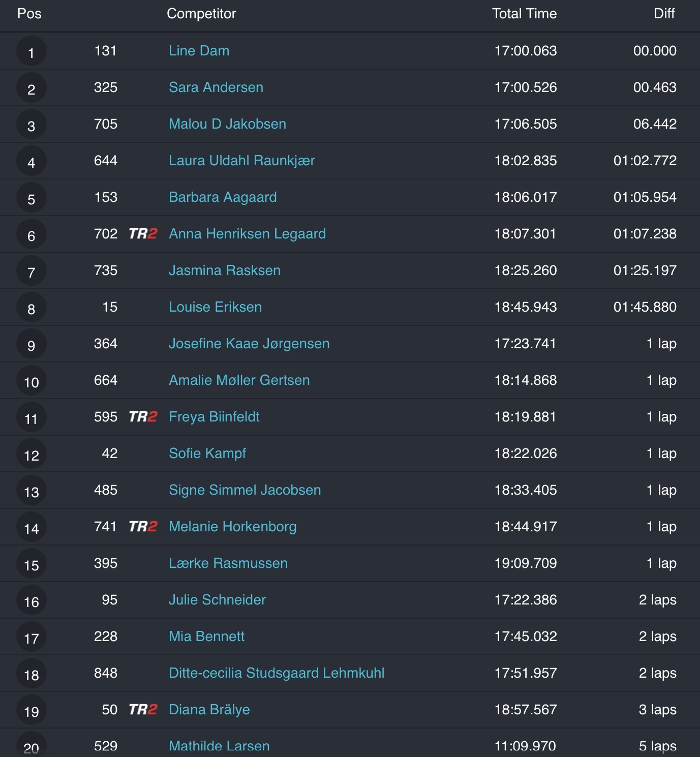Click position 19 circle badge
The width and height of the screenshot is (700, 757).
pyautogui.click(x=32, y=711)
